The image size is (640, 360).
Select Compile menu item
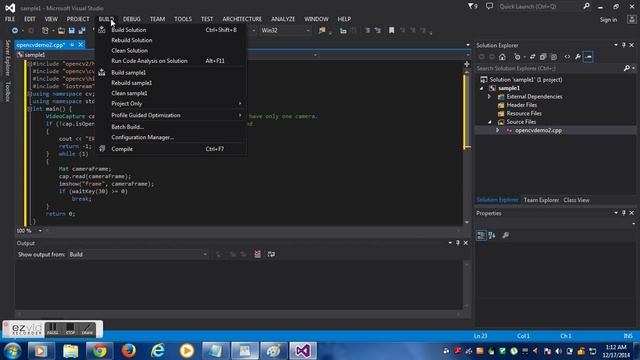(171, 149)
